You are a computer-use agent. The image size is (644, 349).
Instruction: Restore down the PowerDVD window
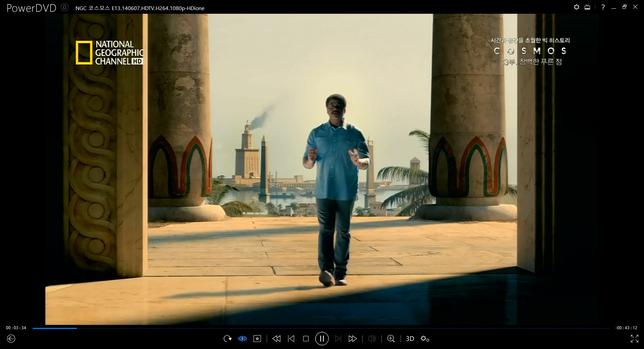click(624, 7)
